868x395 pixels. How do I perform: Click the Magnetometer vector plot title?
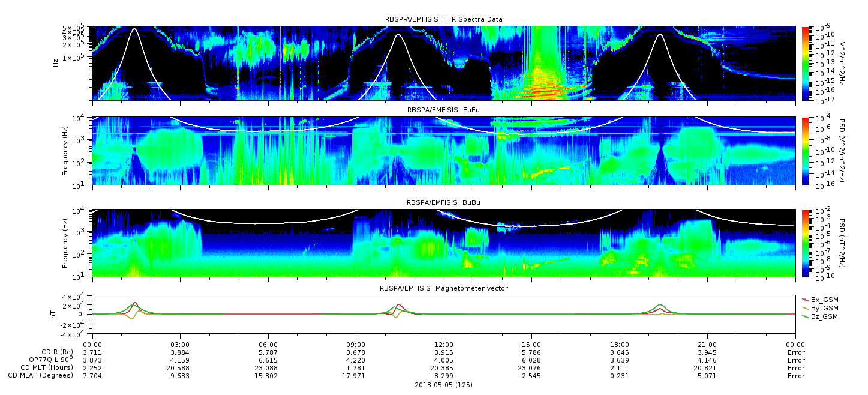coord(443,288)
